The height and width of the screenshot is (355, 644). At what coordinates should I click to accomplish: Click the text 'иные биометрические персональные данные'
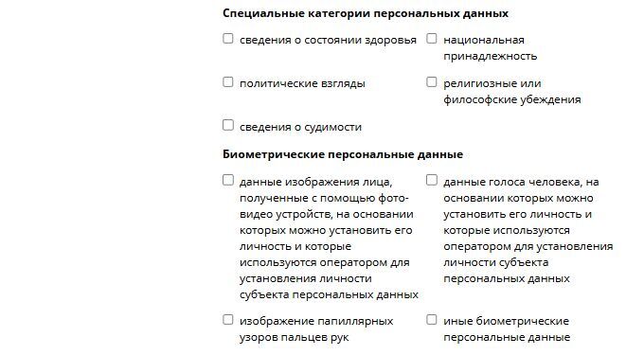(x=507, y=329)
